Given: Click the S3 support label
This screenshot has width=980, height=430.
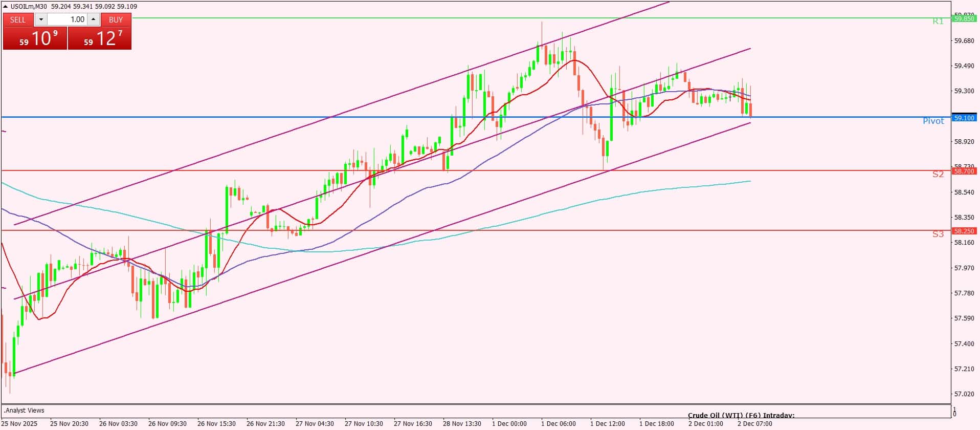Looking at the screenshot, I should pyautogui.click(x=938, y=234).
